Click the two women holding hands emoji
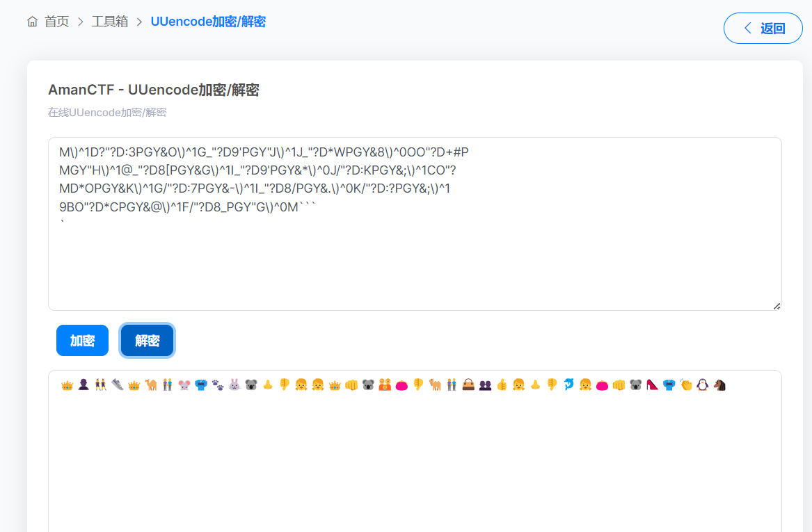Viewport: 812px width, 532px height. [100, 385]
